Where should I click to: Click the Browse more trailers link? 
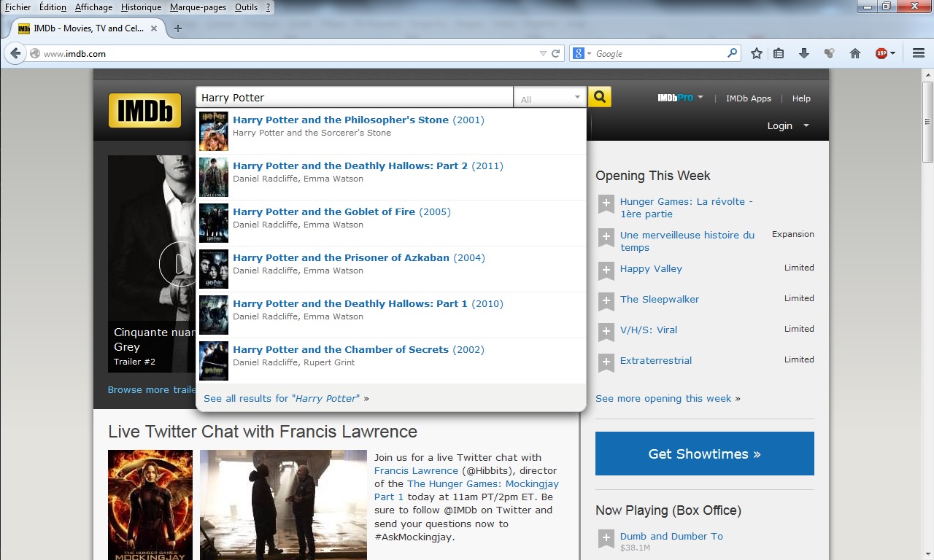(x=152, y=389)
